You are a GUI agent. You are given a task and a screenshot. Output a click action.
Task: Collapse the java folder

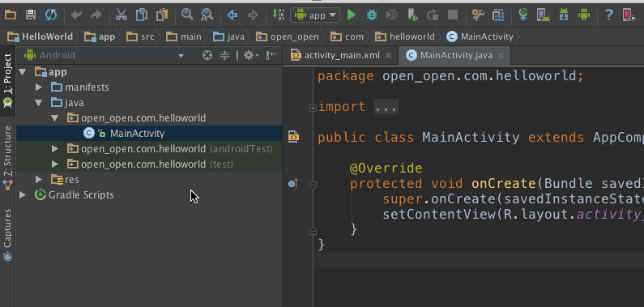click(x=39, y=103)
